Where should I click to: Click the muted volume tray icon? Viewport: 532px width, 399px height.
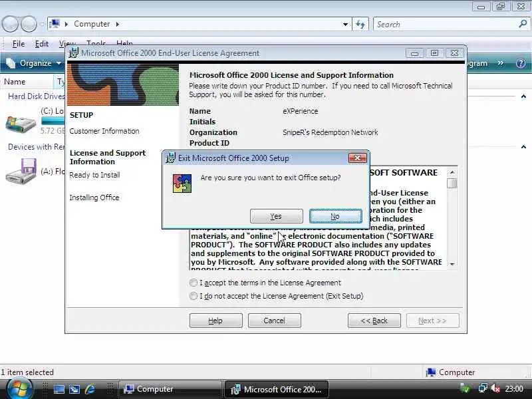click(x=495, y=388)
